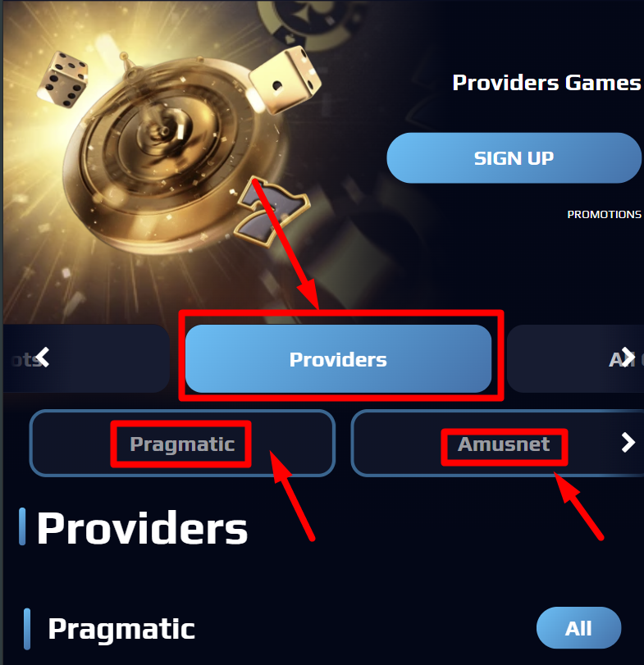644x665 pixels.
Task: Open the PROMOTIONS link
Action: coord(604,215)
